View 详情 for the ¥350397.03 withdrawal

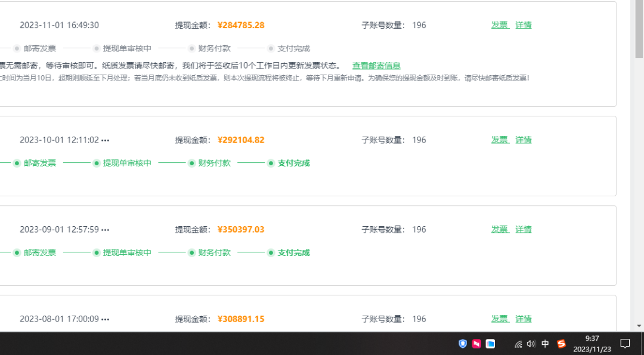[524, 229]
